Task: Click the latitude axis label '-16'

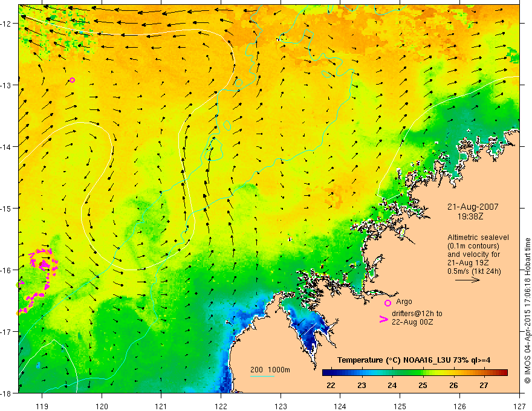Action: [x=7, y=270]
